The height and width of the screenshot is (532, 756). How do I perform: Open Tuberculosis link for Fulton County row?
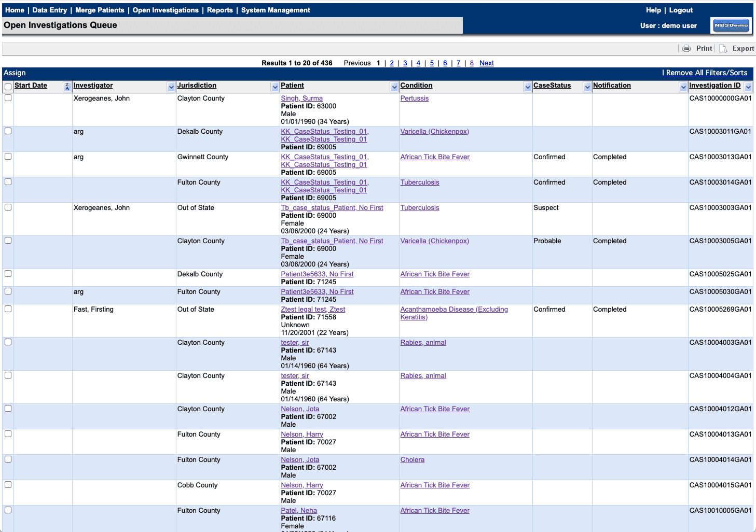(419, 183)
